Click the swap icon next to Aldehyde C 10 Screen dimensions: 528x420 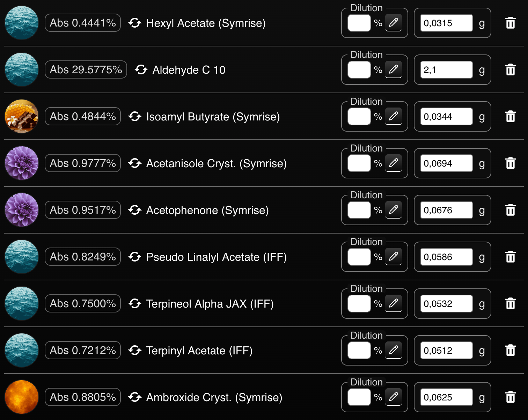141,69
